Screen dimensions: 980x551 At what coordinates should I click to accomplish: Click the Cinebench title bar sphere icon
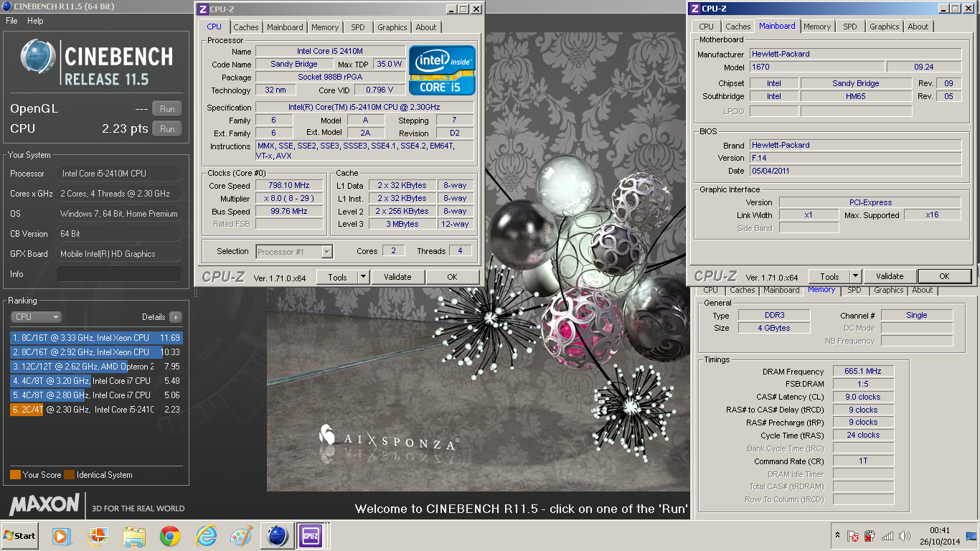click(x=7, y=7)
